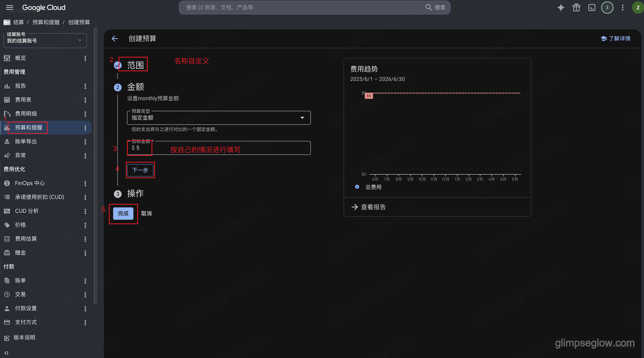
Task: Open more options for 交易
Action: click(x=85, y=295)
